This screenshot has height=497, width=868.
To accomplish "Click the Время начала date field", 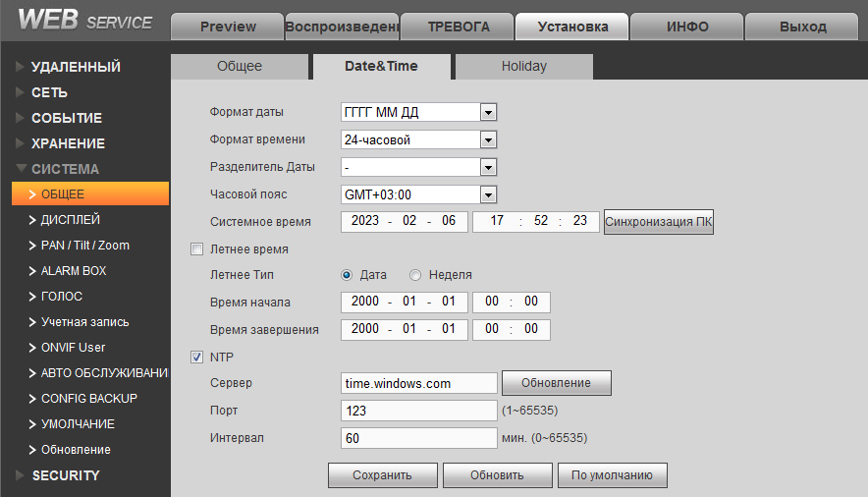I will (405, 302).
